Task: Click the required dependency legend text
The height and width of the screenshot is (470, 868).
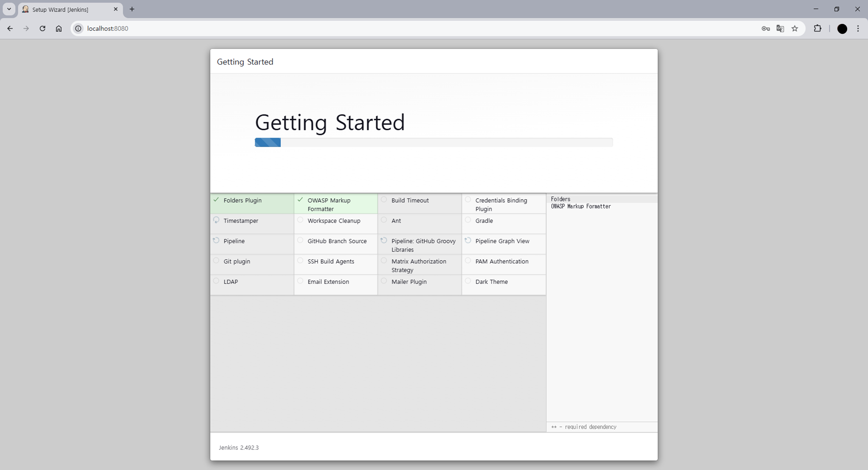Action: tap(584, 427)
